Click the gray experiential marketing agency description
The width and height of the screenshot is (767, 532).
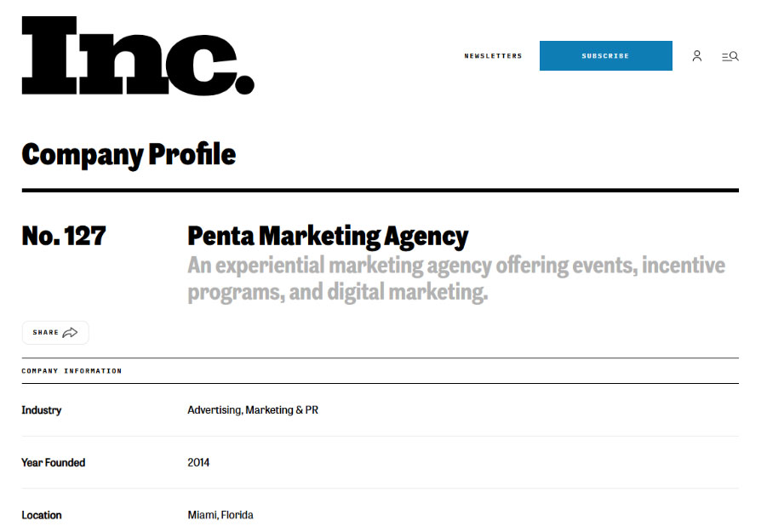pos(455,279)
